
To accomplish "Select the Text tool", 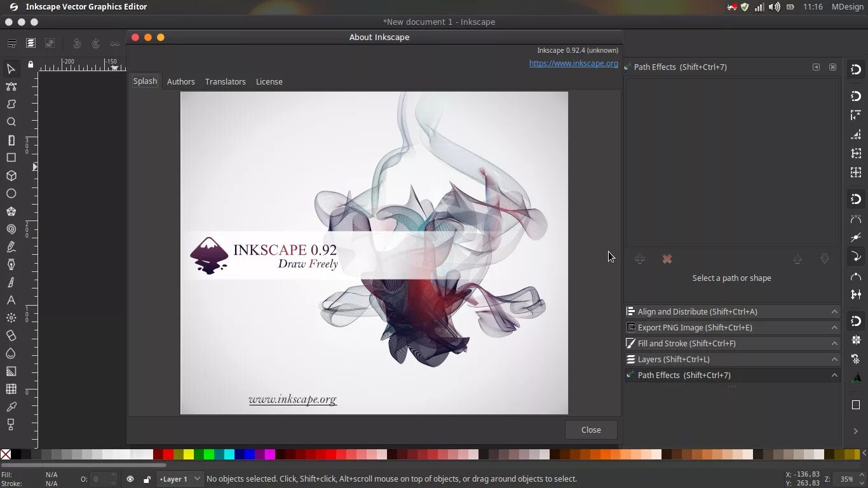I will (x=11, y=300).
